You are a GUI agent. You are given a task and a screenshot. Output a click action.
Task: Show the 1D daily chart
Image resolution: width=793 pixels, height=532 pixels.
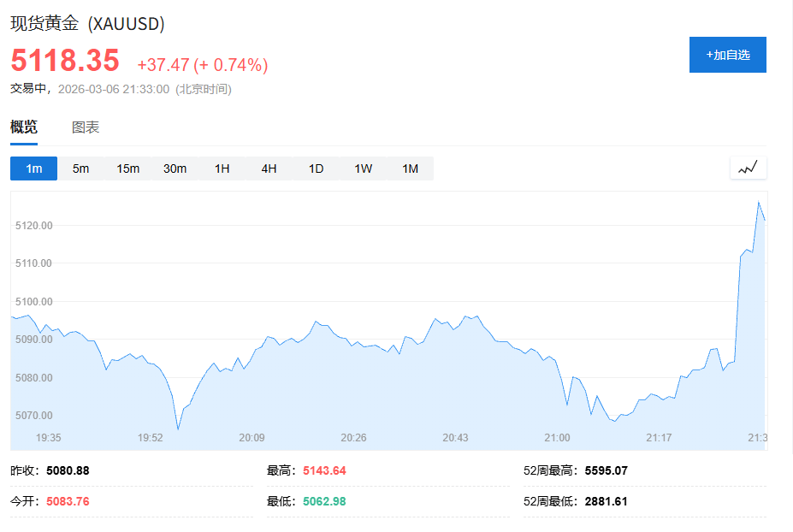tap(316, 168)
